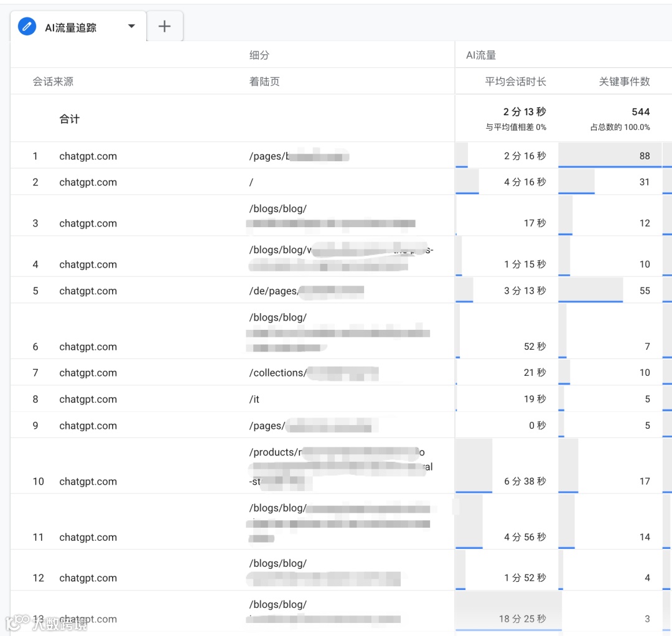The height and width of the screenshot is (636, 672).
Task: Click row 2 duration 4 分 16 秒
Action: pyautogui.click(x=525, y=182)
